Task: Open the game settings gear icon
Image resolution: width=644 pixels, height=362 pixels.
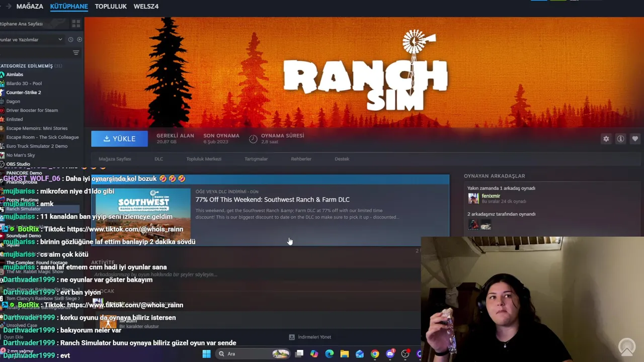Action: coord(606,139)
